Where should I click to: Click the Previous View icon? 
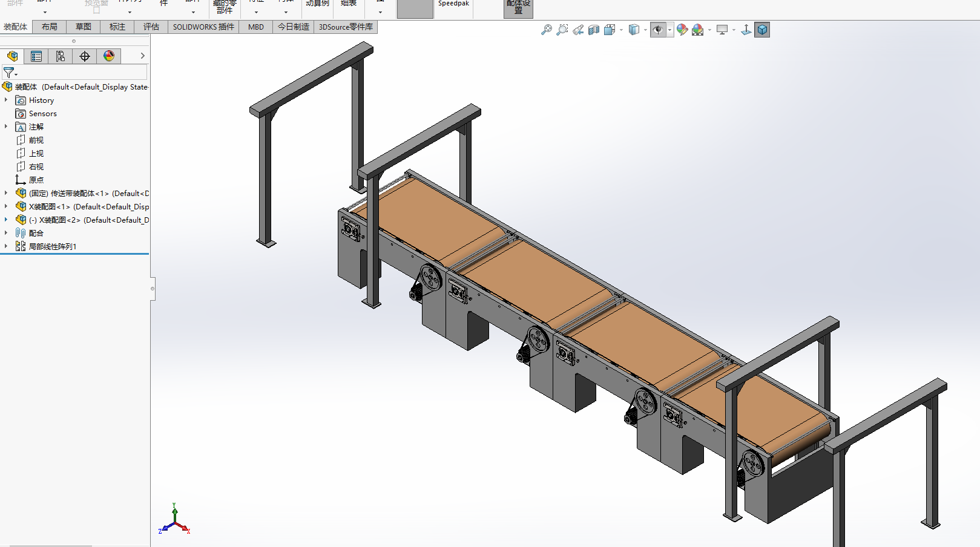click(578, 30)
